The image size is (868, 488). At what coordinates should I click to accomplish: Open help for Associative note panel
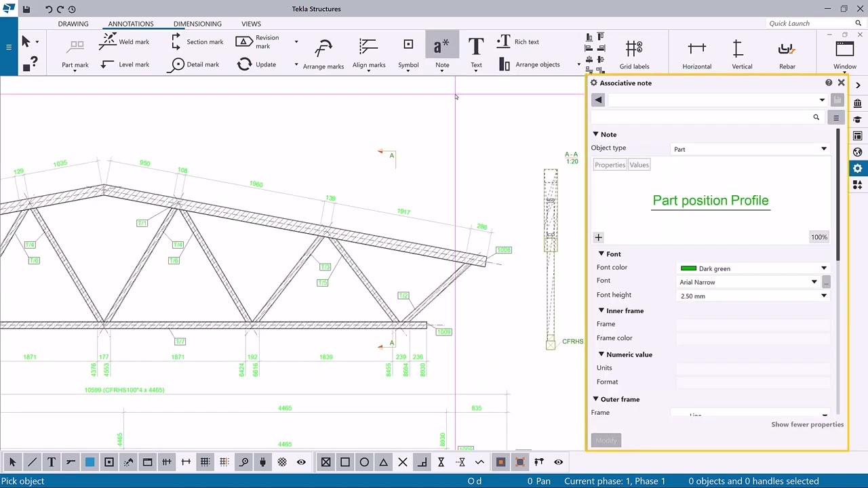tap(829, 83)
